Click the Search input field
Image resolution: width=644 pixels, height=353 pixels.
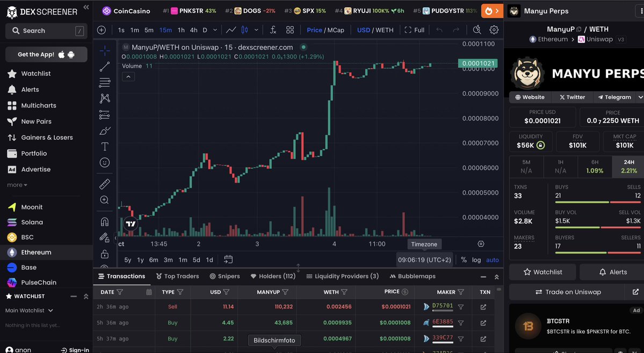(46, 31)
